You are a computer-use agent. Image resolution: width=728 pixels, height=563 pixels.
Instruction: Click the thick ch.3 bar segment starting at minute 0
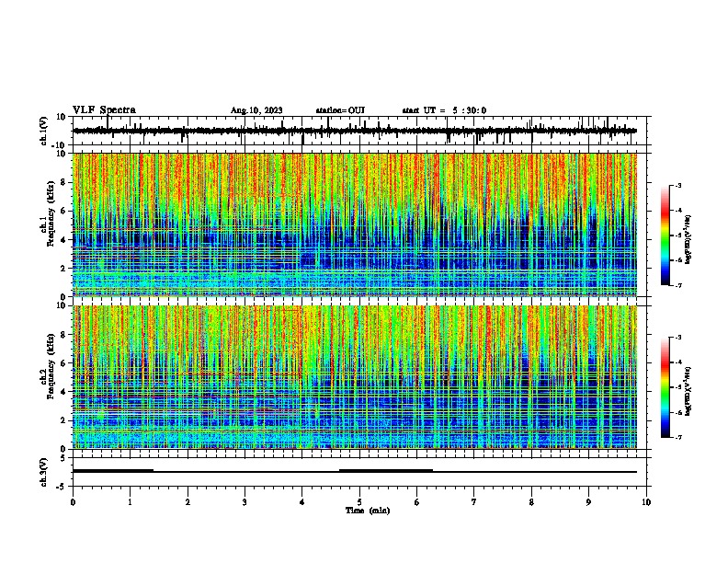tap(113, 471)
